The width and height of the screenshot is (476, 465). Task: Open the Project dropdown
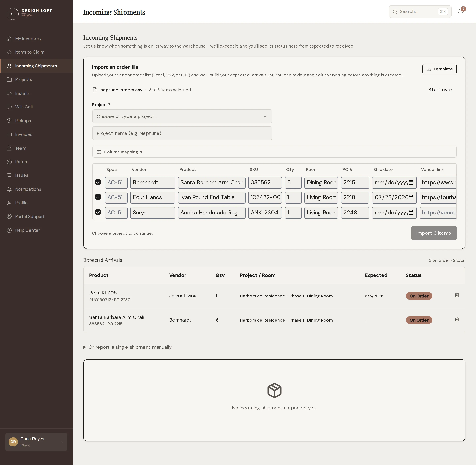click(182, 116)
